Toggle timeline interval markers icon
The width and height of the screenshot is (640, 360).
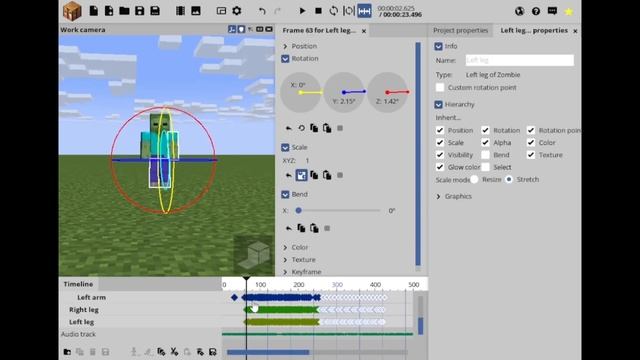[349, 11]
